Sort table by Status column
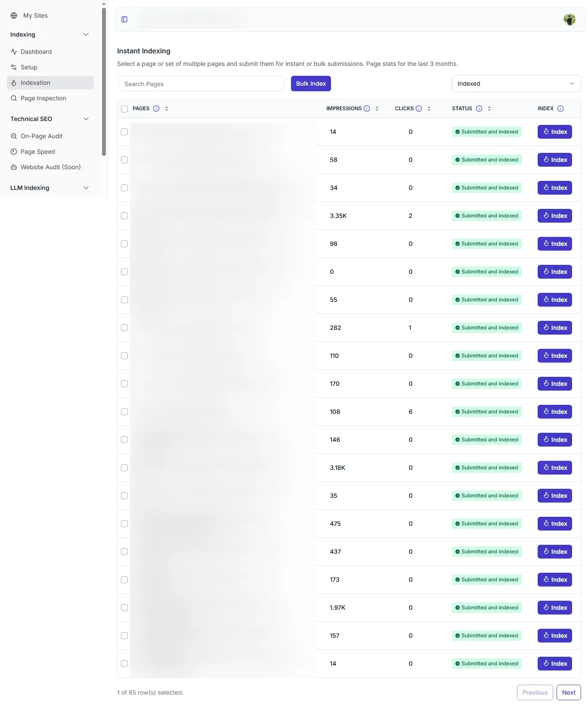Image resolution: width=588 pixels, height=714 pixels. pyautogui.click(x=489, y=109)
